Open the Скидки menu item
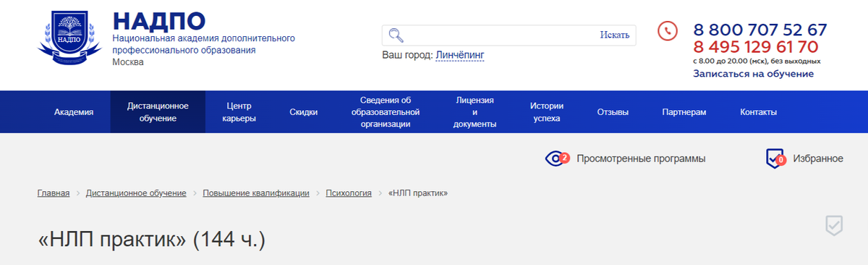This screenshot has height=265, width=868. (x=303, y=112)
